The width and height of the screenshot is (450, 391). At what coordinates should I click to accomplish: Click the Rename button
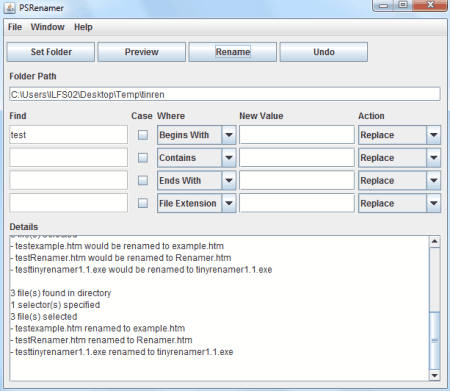[233, 52]
